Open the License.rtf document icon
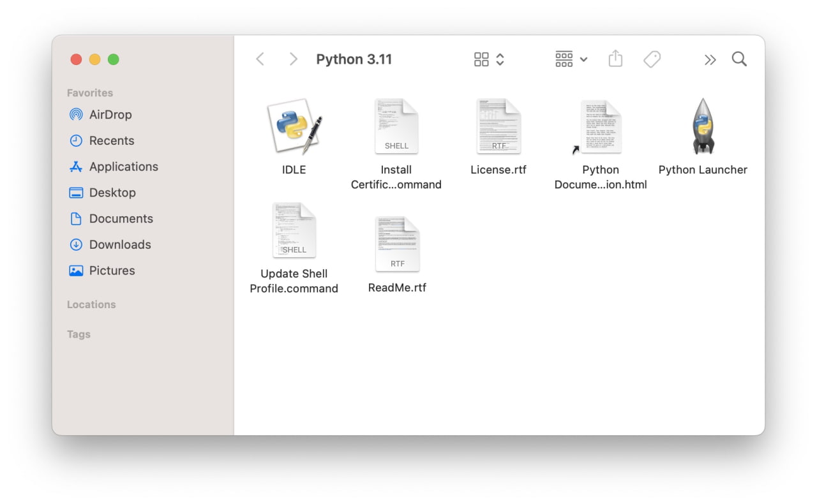 498,126
